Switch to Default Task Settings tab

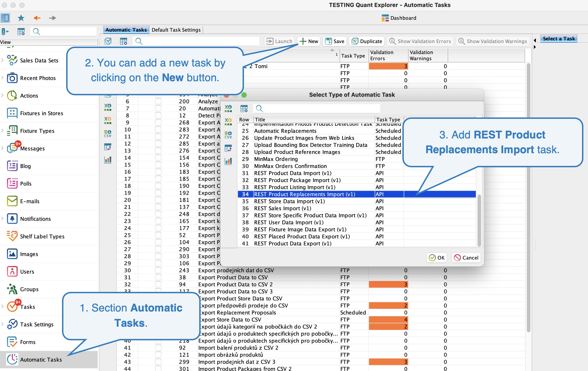[x=176, y=30]
